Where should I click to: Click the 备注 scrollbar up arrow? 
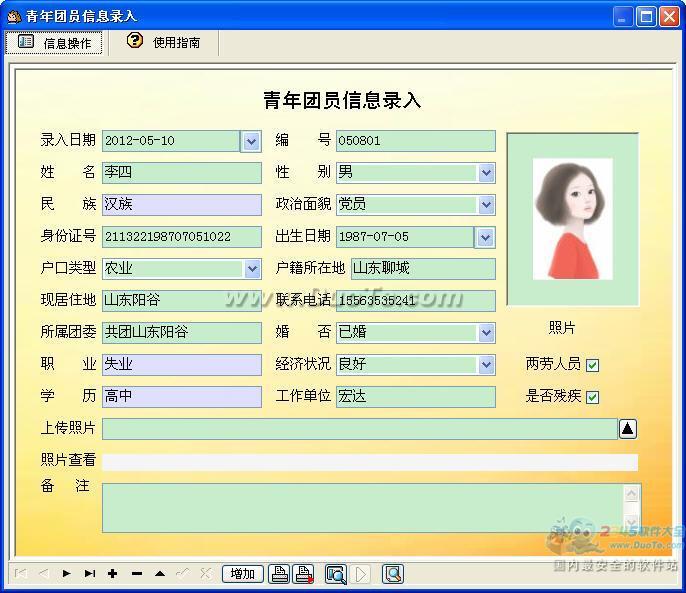632,494
